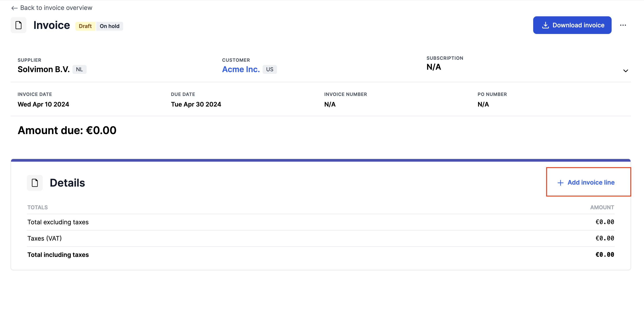Screen dimensions: 644x320
Task: Click the Details document icon
Action: [35, 183]
